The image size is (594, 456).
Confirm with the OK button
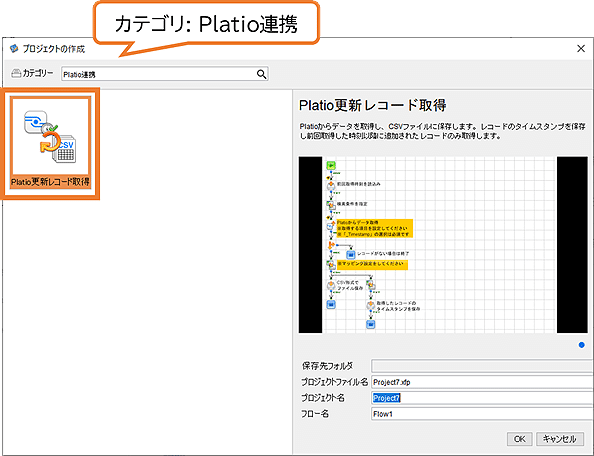pyautogui.click(x=519, y=439)
